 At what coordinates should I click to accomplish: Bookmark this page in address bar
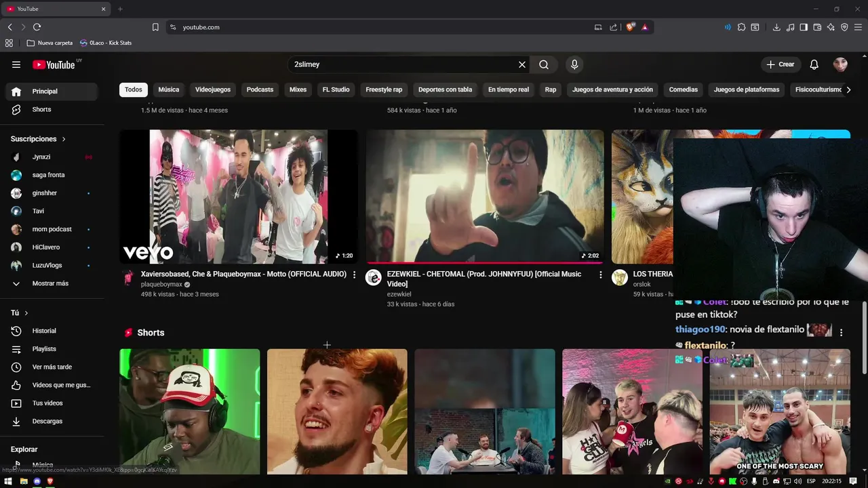(x=155, y=27)
